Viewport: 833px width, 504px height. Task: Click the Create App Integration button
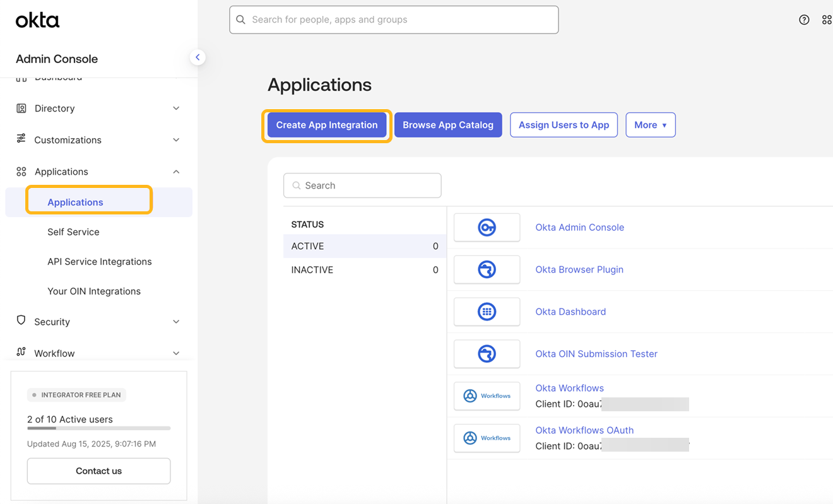[326, 125]
